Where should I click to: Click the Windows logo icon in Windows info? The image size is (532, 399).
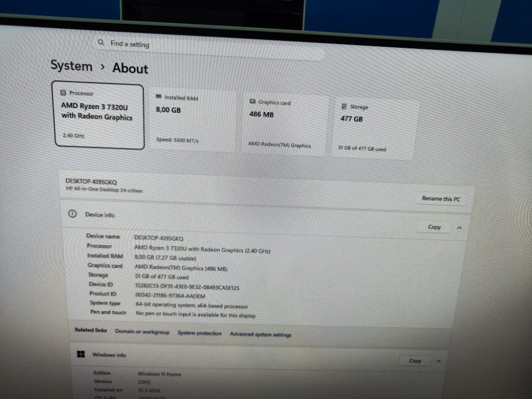pos(81,354)
